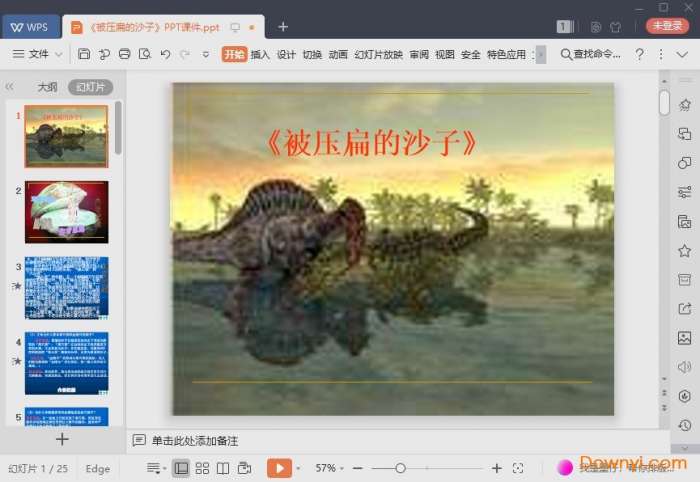Screen dimensions: 700x482
Task: Click the star favorites icon in right sidebar
Action: pos(684,251)
